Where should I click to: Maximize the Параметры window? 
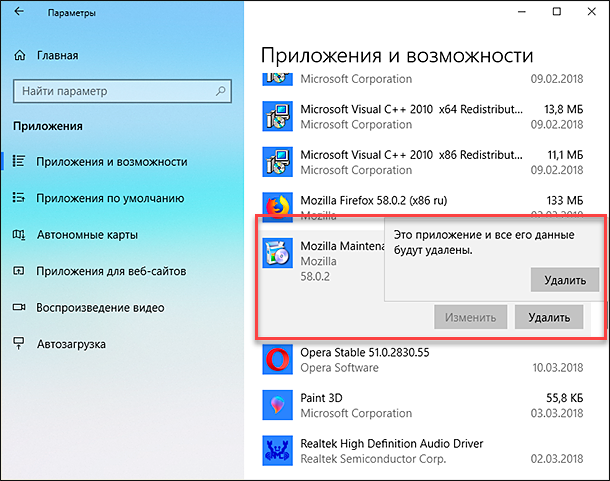557,12
